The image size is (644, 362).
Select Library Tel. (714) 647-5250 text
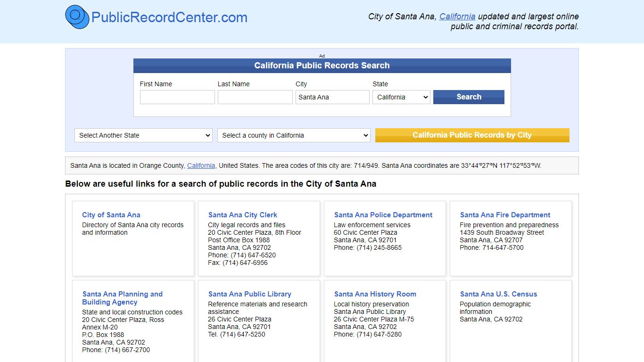[237, 334]
